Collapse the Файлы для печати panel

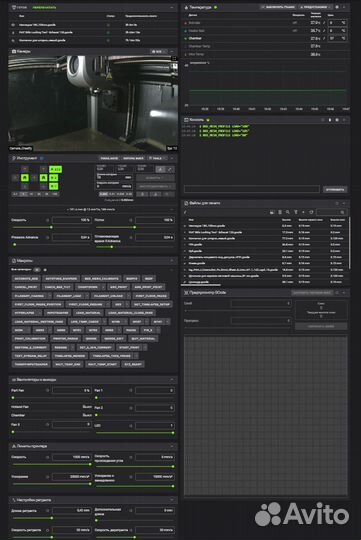coord(344,203)
